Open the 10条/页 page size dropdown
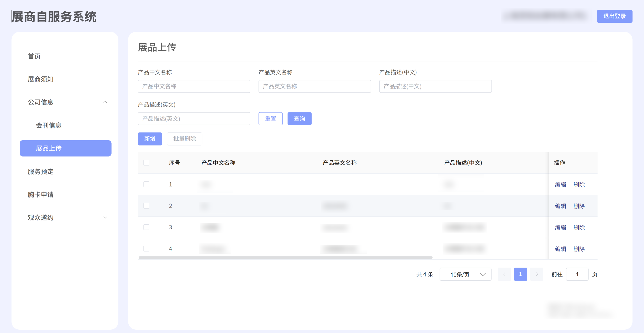The width and height of the screenshot is (644, 333). click(x=465, y=274)
